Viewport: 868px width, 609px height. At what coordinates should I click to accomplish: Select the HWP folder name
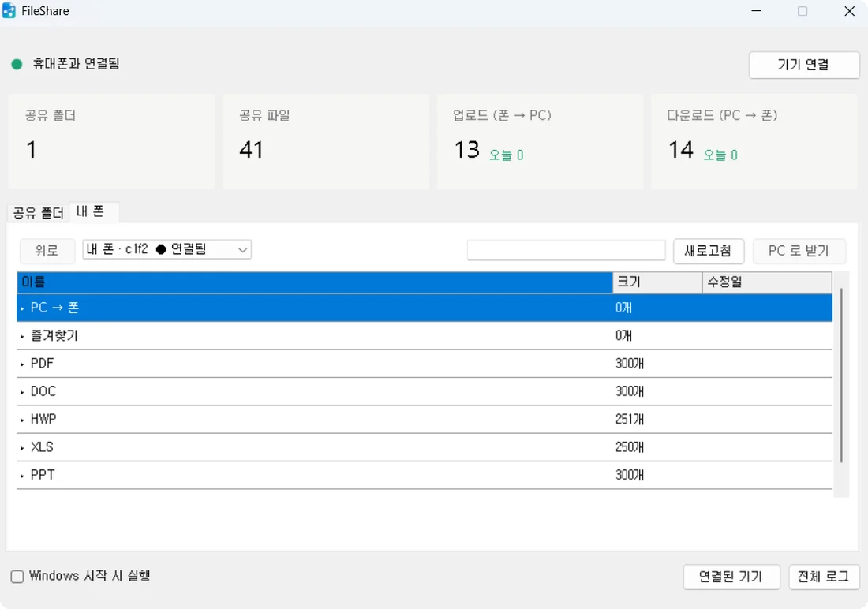click(x=43, y=419)
